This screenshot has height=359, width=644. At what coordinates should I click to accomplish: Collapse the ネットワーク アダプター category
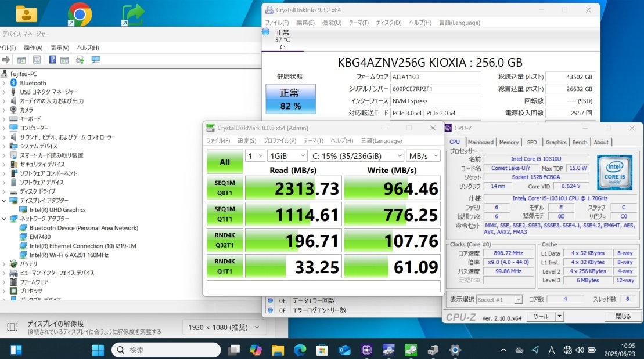pos(3,219)
